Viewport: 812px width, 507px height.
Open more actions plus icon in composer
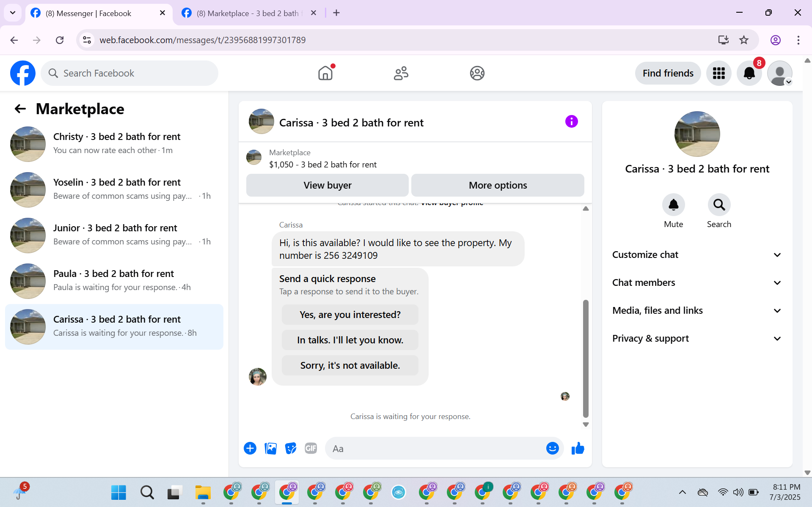(250, 448)
